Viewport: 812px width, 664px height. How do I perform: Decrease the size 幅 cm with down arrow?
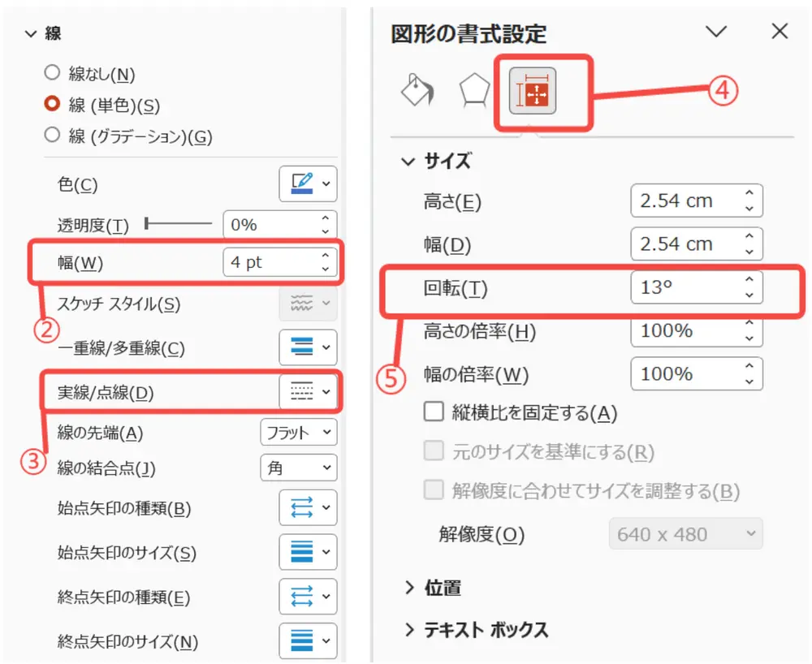tap(749, 252)
